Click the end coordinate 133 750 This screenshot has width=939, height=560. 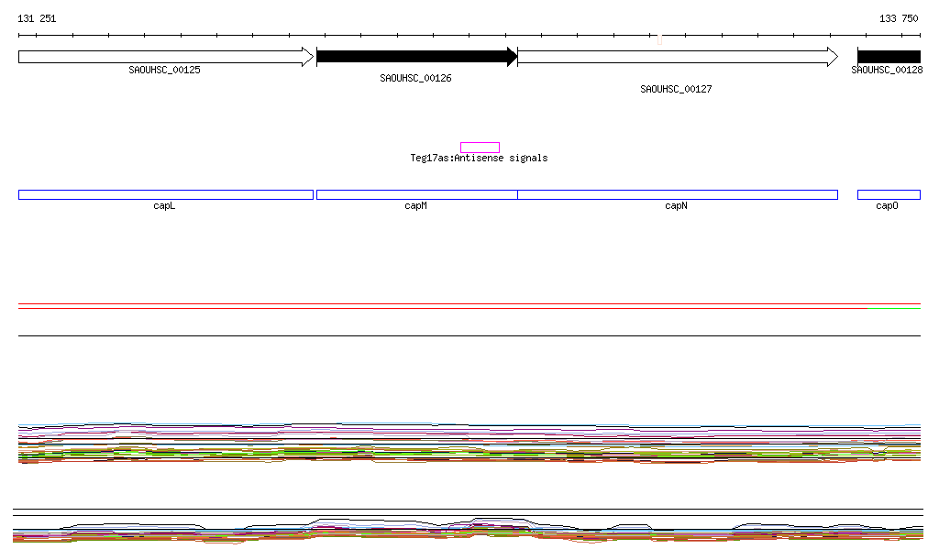pyautogui.click(x=898, y=18)
